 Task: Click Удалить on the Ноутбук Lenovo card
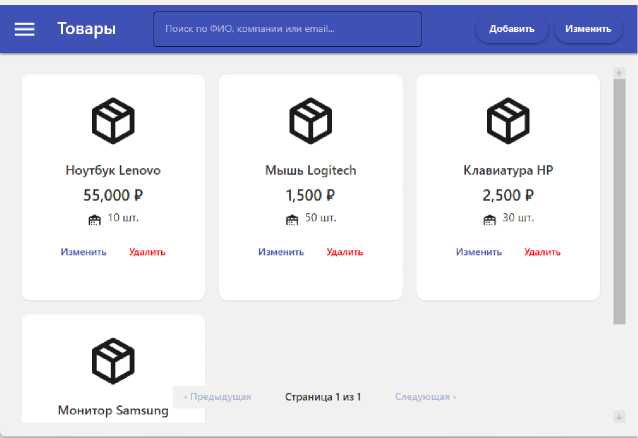[x=147, y=252]
